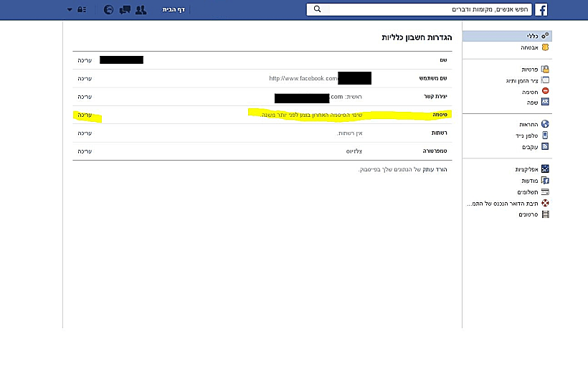Expand the Networks (רשתות) settings row
The image size is (588, 375).
[85, 133]
